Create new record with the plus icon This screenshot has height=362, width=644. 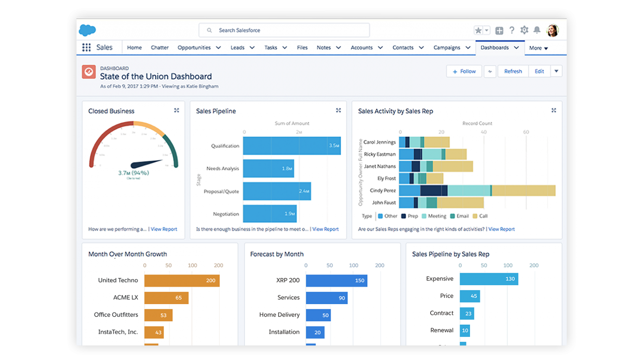[499, 30]
